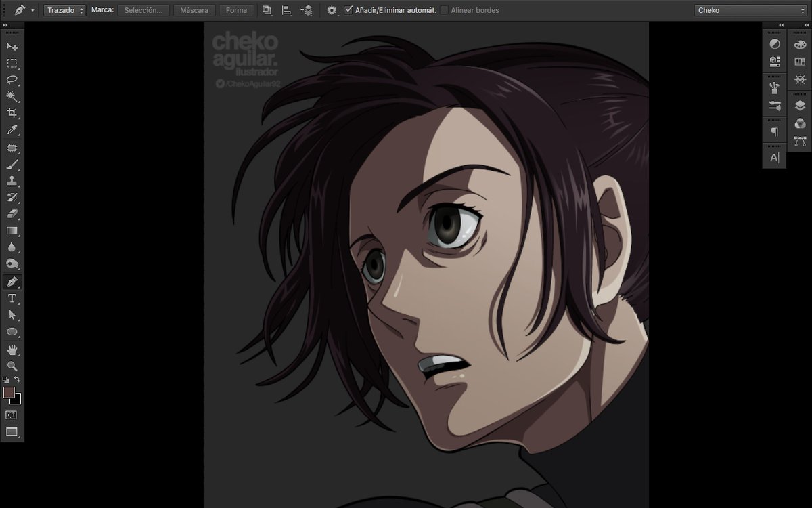The height and width of the screenshot is (508, 812).
Task: Open the Character panel icon
Action: click(775, 157)
